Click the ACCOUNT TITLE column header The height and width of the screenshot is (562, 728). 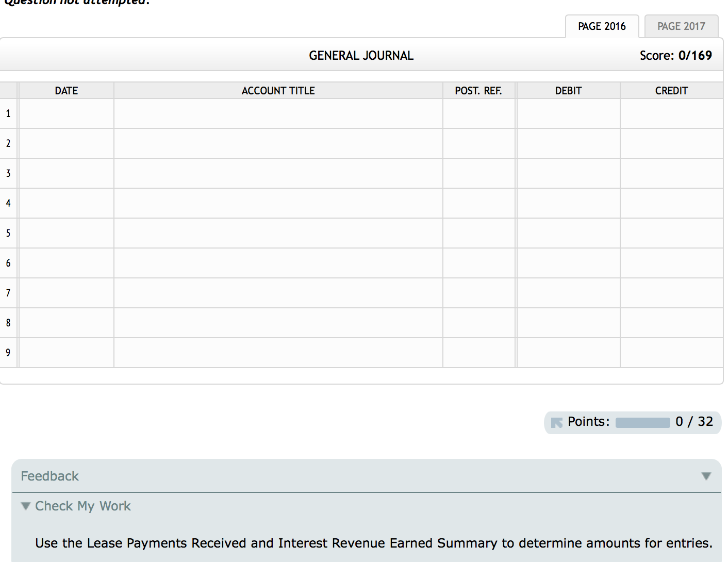278,91
